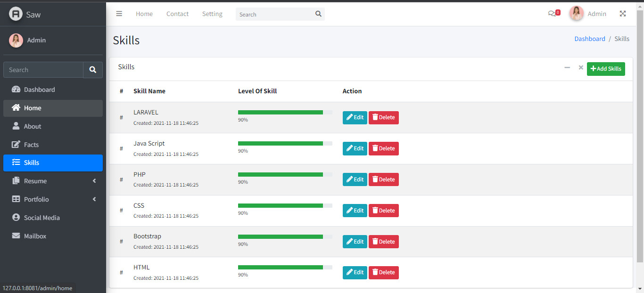This screenshot has width=644, height=293.
Task: Open the About sidebar item
Action: tap(53, 126)
